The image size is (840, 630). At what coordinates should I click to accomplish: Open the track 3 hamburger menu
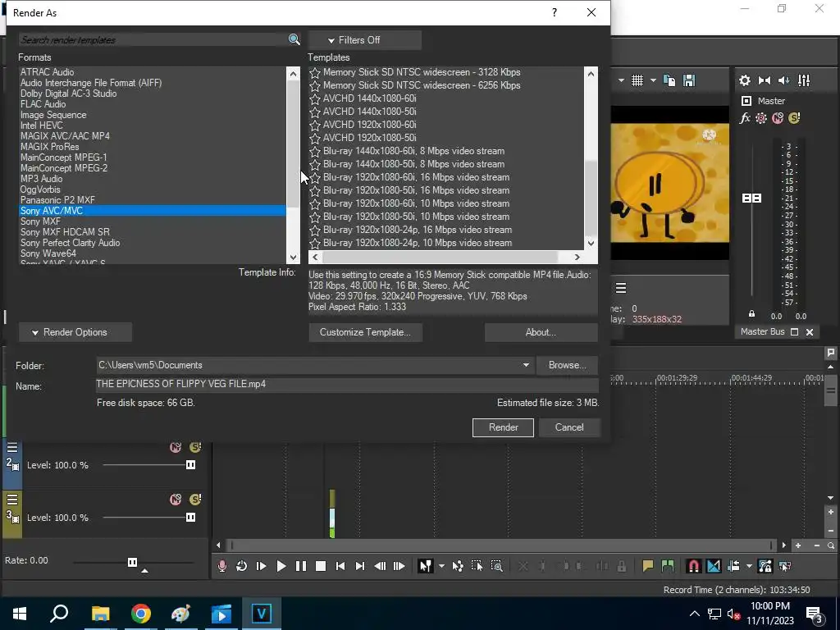click(x=12, y=500)
